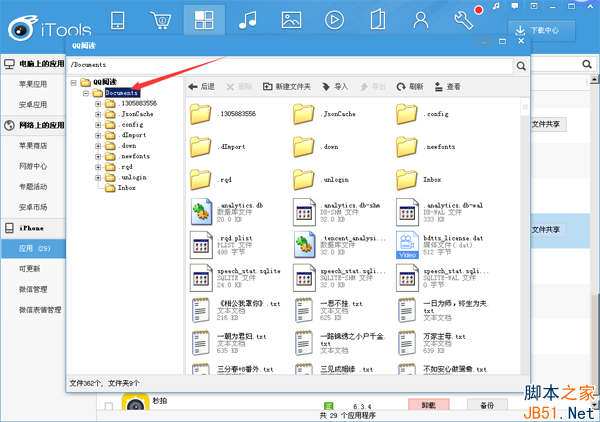This screenshot has height=422, width=600.
Task: Open the video play section icon
Action: (334, 20)
